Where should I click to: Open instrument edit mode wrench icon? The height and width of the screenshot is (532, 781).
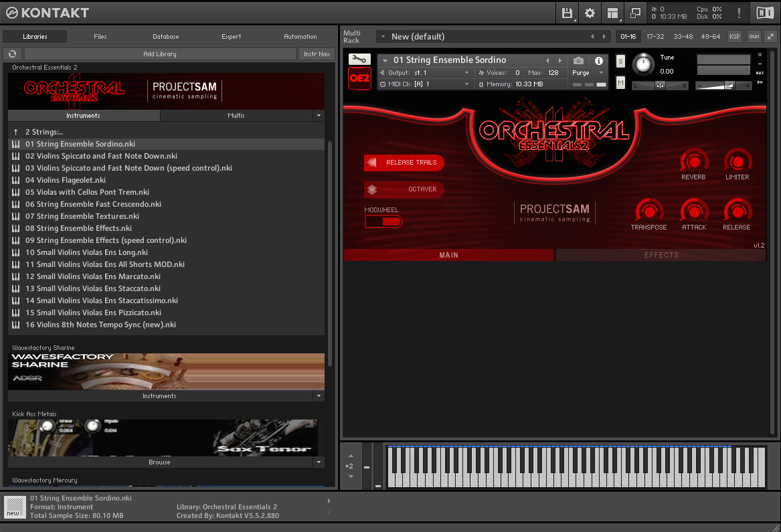pos(359,60)
